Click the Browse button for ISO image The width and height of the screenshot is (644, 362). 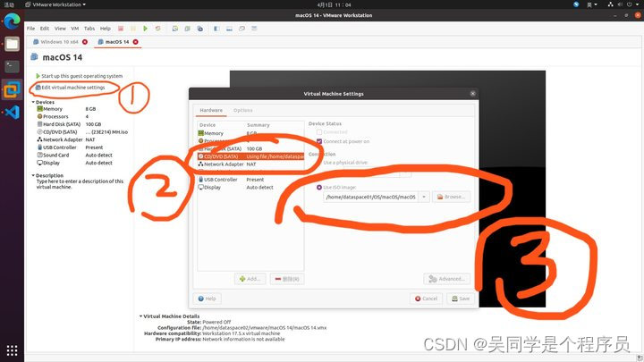(451, 197)
